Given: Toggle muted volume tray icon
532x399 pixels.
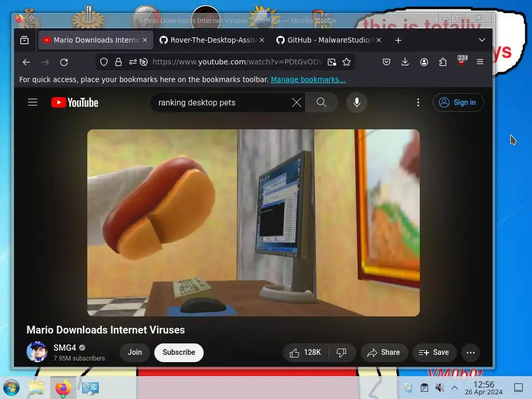Looking at the screenshot, I should click(x=440, y=388).
